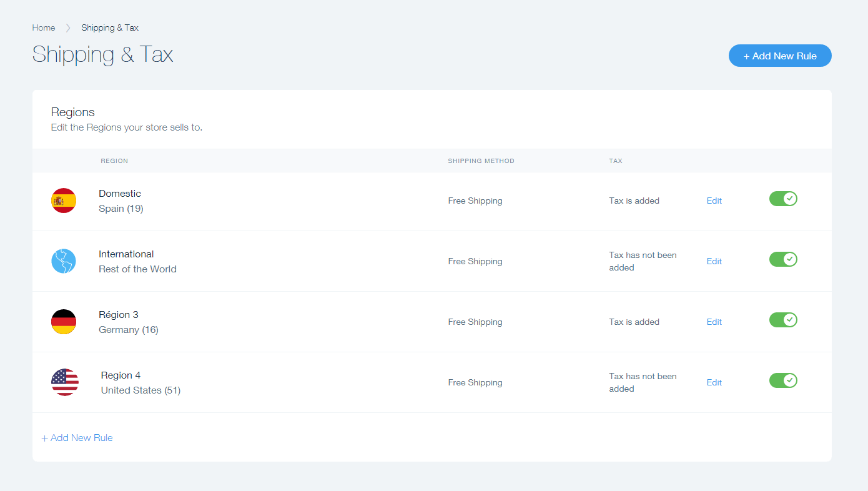Turn off the International region toggle
This screenshot has height=491, width=868.
tap(783, 259)
